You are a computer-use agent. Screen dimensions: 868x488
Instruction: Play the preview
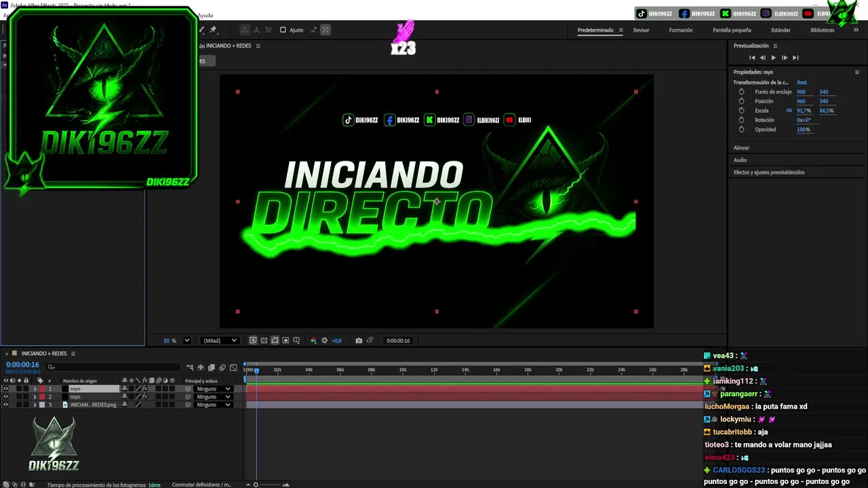click(x=773, y=58)
